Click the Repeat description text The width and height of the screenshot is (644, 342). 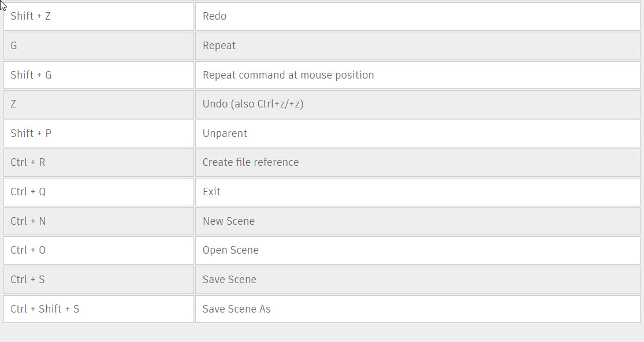coord(219,46)
